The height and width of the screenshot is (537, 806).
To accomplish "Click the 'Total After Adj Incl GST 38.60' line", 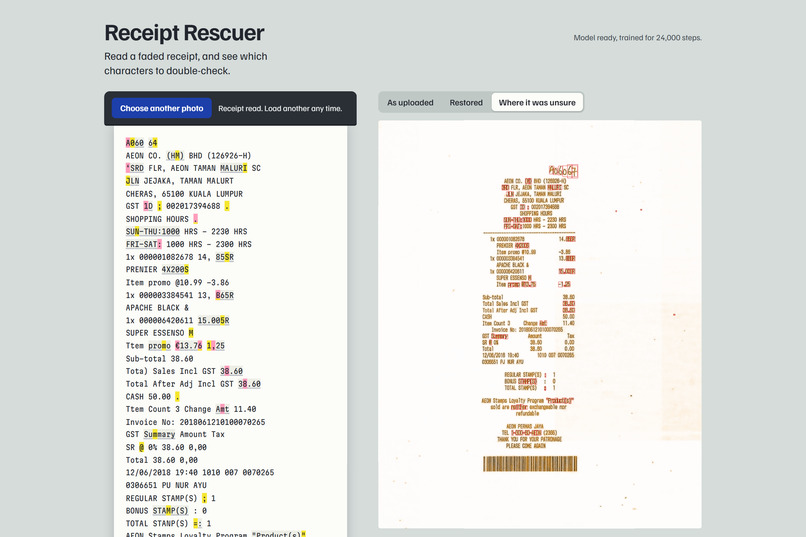I will 193,384.
